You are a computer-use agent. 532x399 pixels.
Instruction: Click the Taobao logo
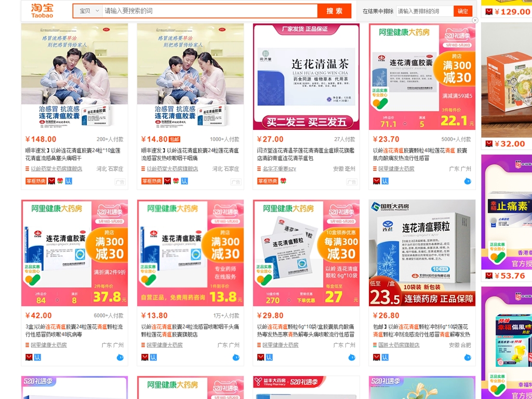(42, 10)
